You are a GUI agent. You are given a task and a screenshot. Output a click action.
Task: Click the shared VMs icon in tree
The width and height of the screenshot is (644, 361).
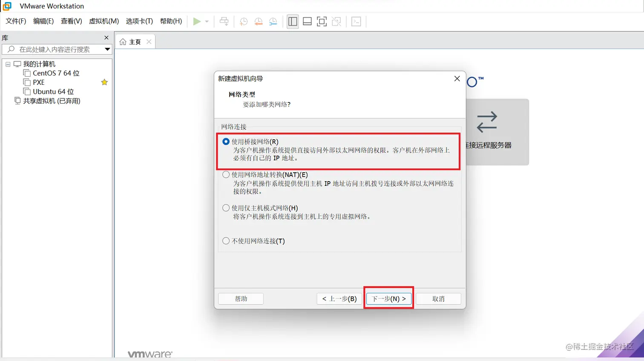point(17,101)
